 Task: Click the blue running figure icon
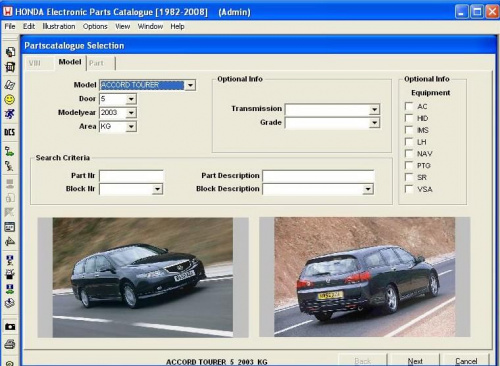[10, 114]
